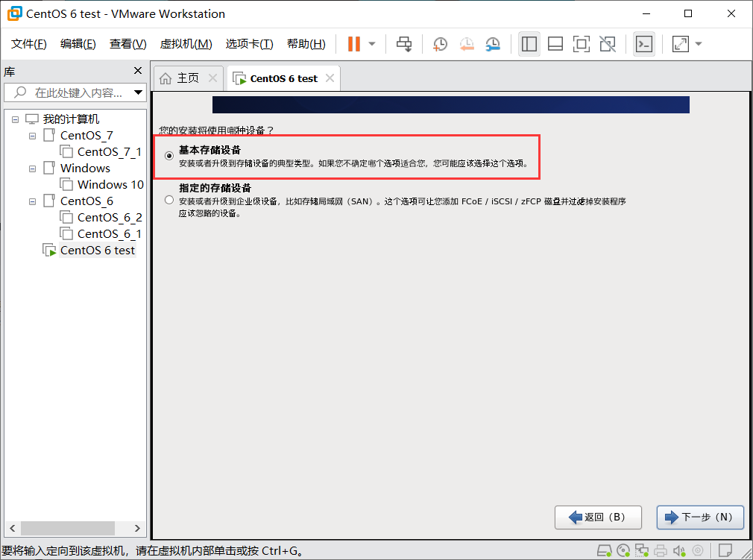The width and height of the screenshot is (753, 560).
Task: Select CentOS_6_2 virtual machine
Action: pos(110,218)
